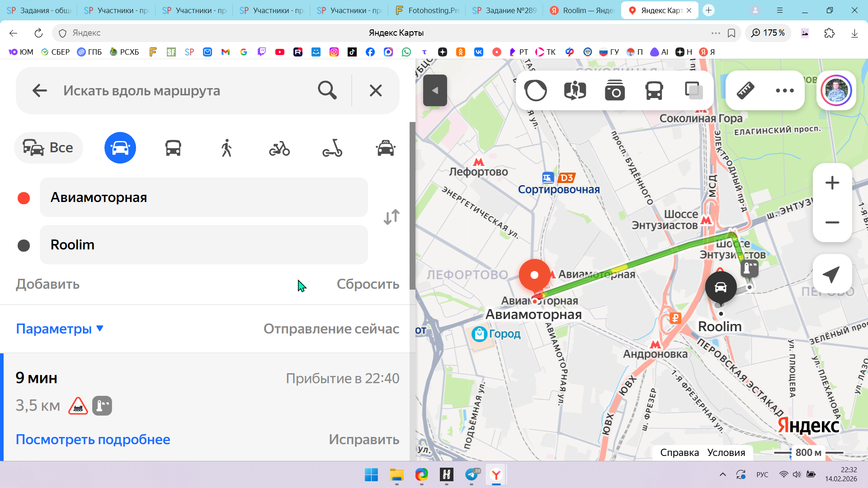Click the Посмотреть подробнее link
Image resolution: width=868 pixels, height=488 pixels.
(93, 439)
